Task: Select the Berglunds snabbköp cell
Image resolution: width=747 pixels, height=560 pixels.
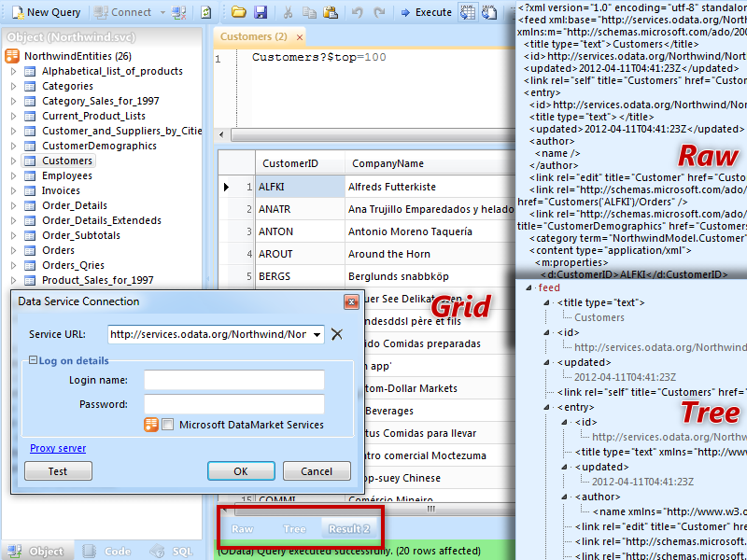Action: point(430,276)
